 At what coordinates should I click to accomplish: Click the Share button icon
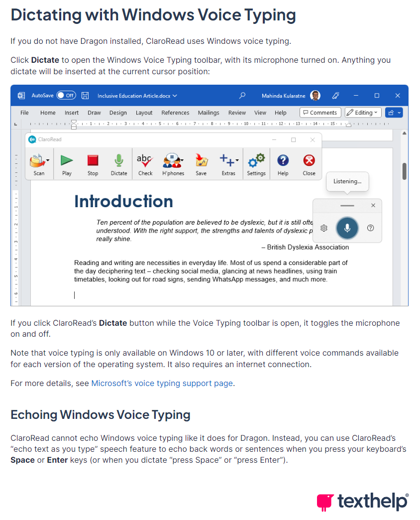(x=391, y=113)
